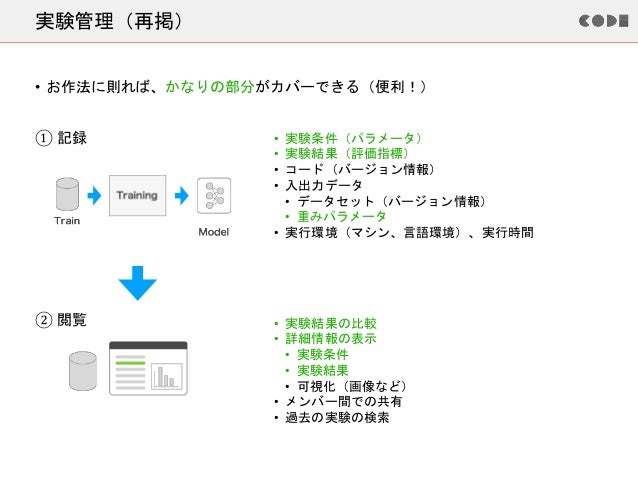Click the text お作法に則れば
This screenshot has height=479, width=638.
[x=98, y=87]
